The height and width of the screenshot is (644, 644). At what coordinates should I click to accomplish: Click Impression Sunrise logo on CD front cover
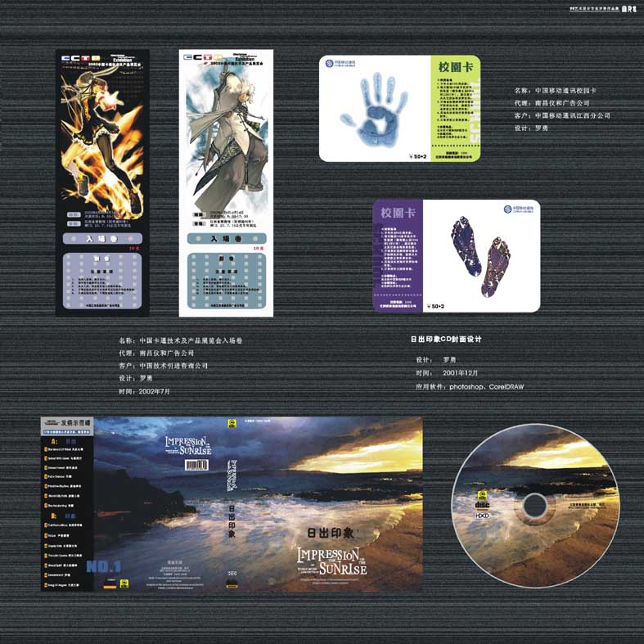pos(332,561)
